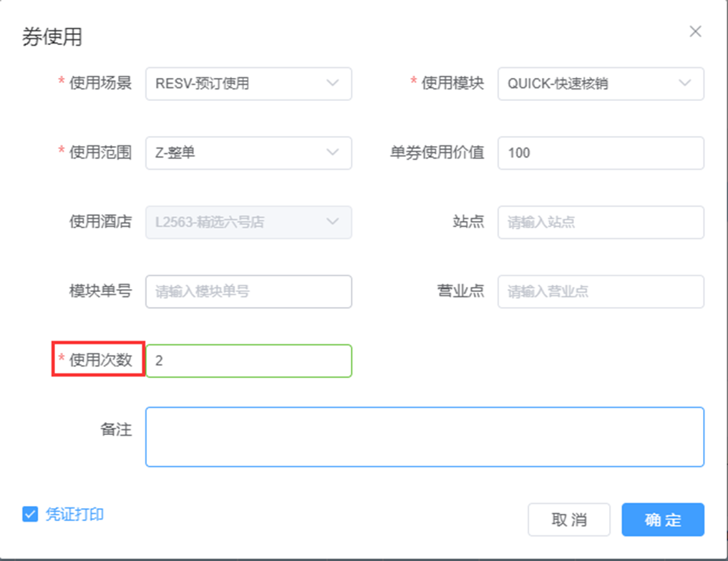Click into the 模块单号 input field
The height and width of the screenshot is (561, 728).
(x=248, y=291)
